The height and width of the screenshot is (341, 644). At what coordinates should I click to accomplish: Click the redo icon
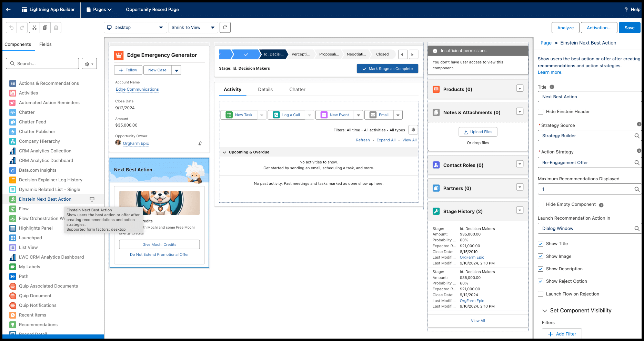coord(22,28)
